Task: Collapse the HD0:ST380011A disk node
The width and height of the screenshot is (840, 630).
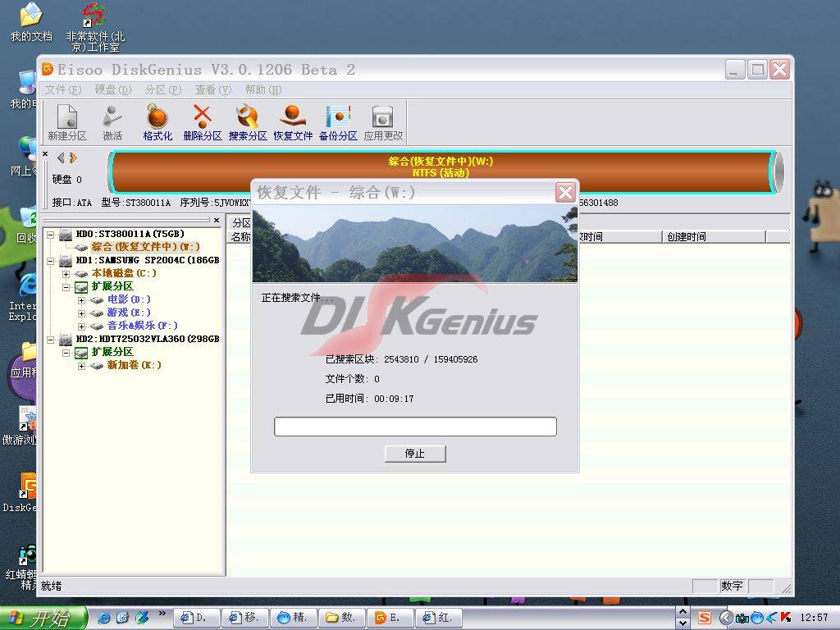Action: click(x=50, y=235)
